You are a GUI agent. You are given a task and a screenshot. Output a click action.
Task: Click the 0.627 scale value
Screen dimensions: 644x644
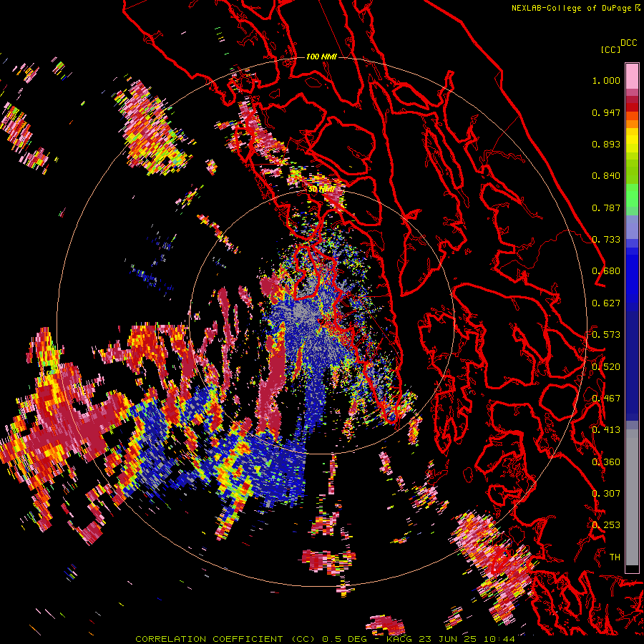point(606,303)
